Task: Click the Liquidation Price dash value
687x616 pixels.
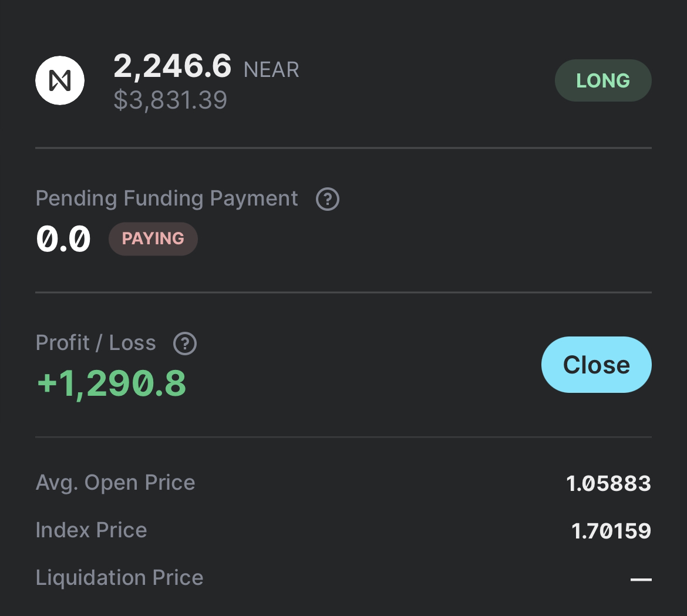Action: click(641, 580)
